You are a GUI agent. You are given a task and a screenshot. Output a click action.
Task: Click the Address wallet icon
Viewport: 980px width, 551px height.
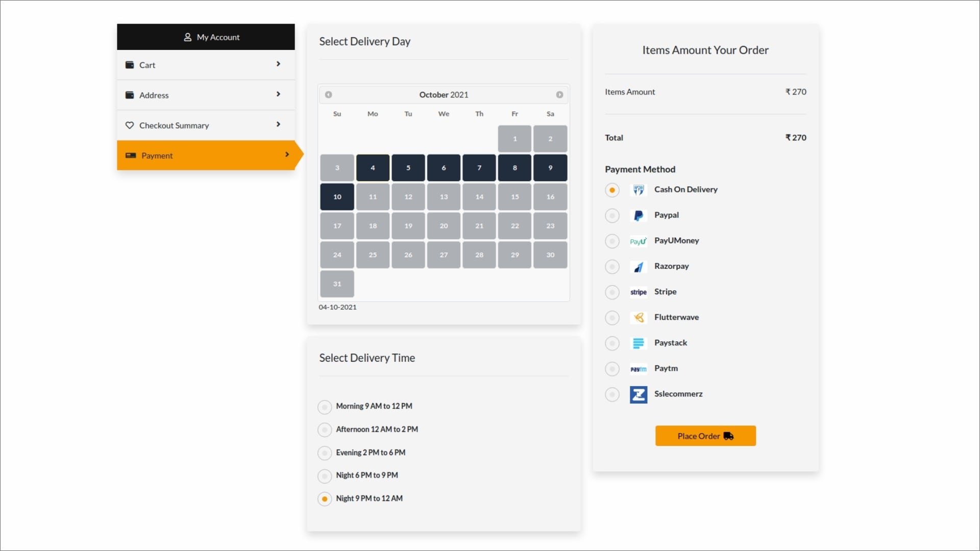click(x=130, y=95)
